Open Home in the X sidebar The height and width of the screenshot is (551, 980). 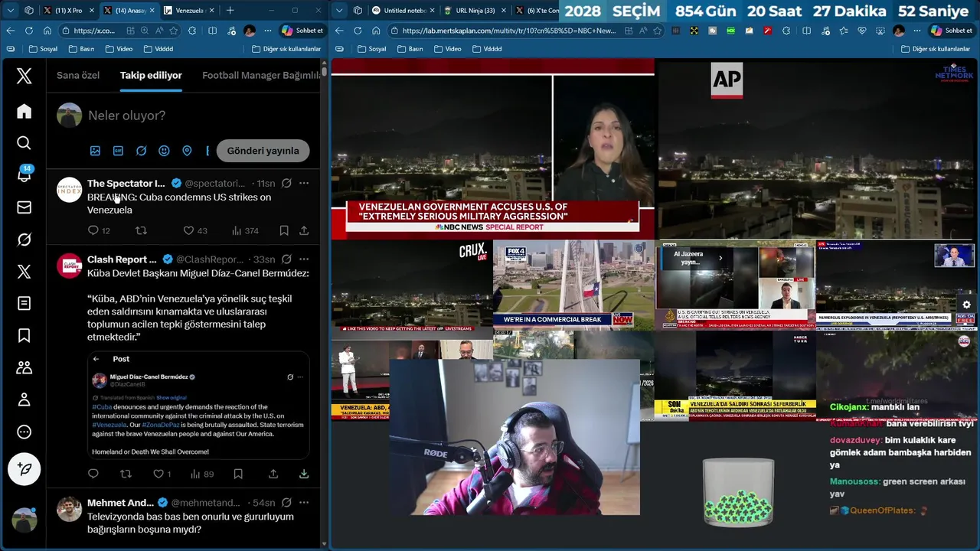24,112
